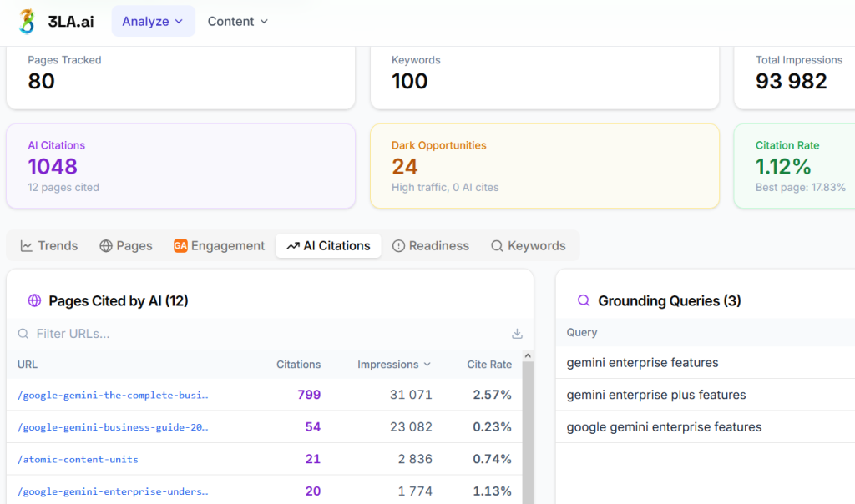Screen dimensions: 855x504
Task: Open the Keywords tab
Action: (x=529, y=245)
